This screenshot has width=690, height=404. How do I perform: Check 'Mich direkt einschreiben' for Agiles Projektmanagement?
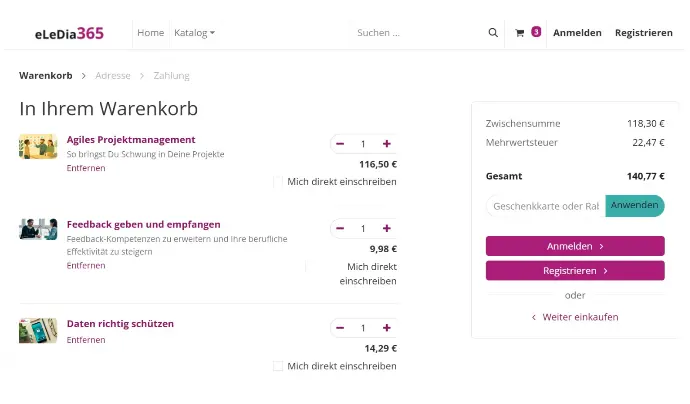[x=278, y=182]
